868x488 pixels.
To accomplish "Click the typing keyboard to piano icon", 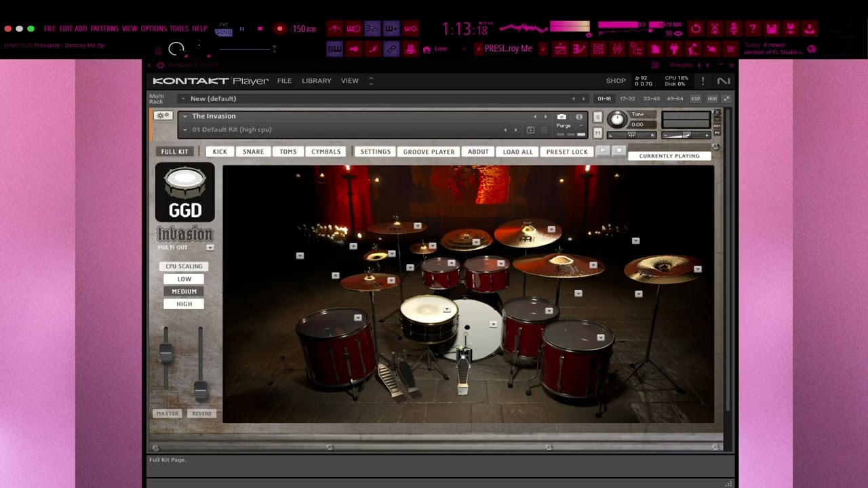I will click(x=334, y=49).
